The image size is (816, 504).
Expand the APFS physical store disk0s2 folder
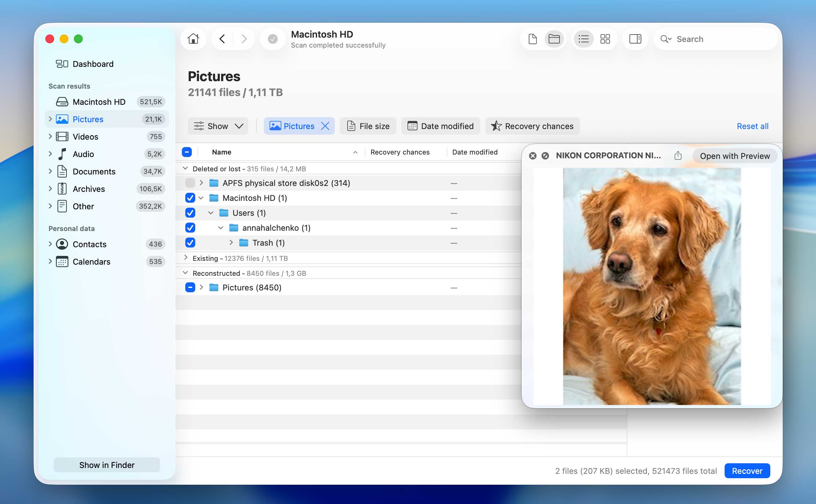click(201, 183)
